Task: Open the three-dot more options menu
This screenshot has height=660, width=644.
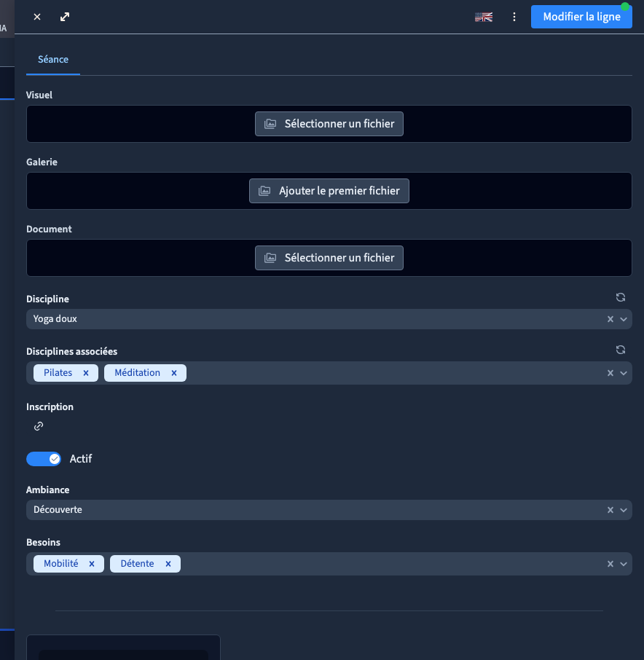Action: tap(514, 17)
